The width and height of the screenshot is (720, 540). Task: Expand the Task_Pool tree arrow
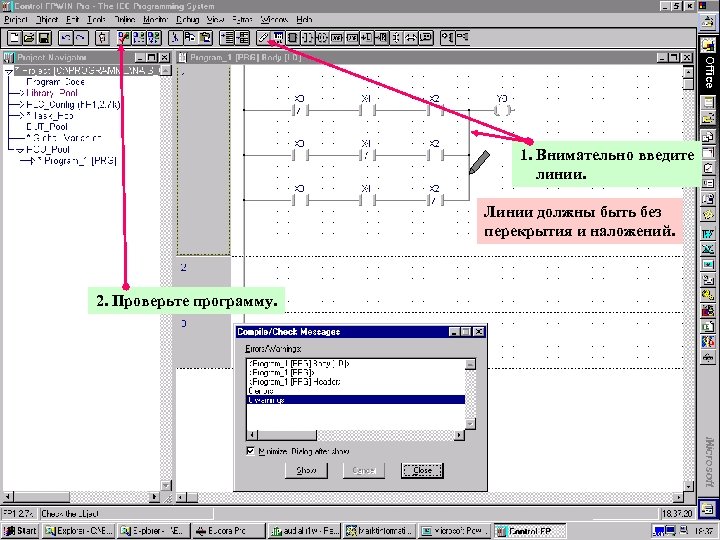pyautogui.click(x=21, y=116)
